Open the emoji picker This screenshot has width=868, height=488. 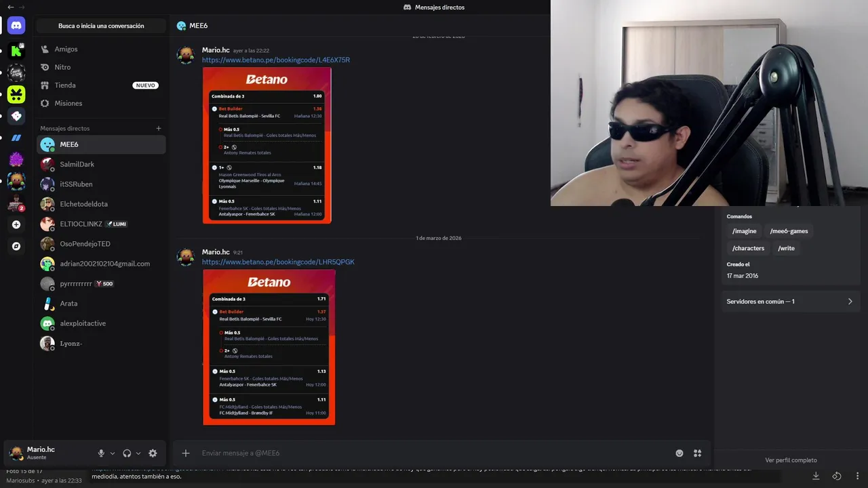pyautogui.click(x=679, y=453)
